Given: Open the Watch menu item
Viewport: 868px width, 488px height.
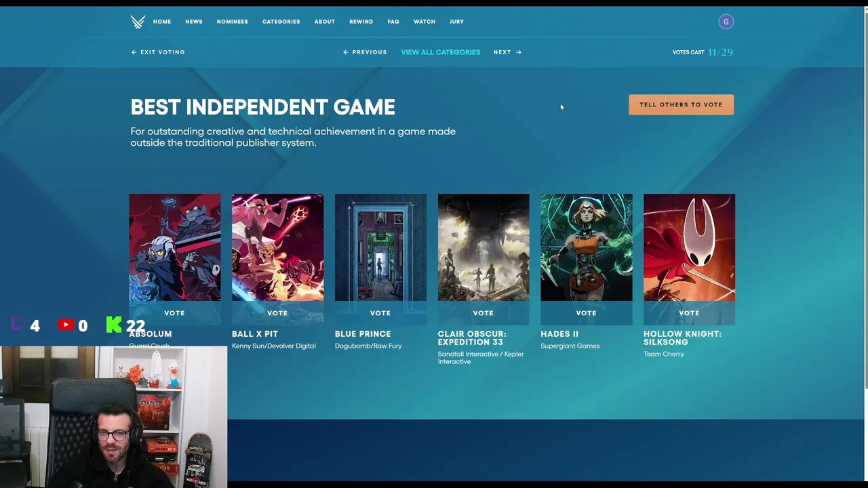Looking at the screenshot, I should coord(425,22).
